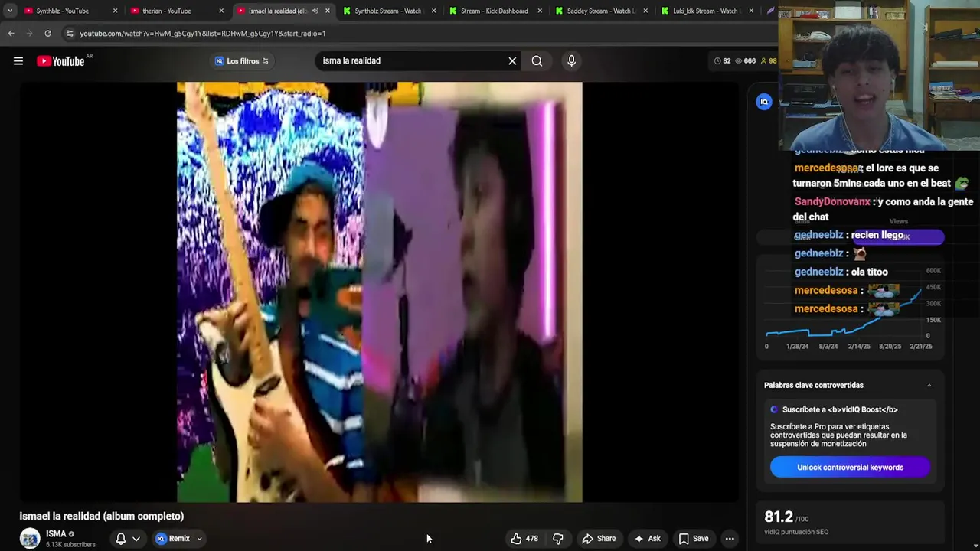
Task: Start voice search with the microphone icon
Action: (571, 61)
